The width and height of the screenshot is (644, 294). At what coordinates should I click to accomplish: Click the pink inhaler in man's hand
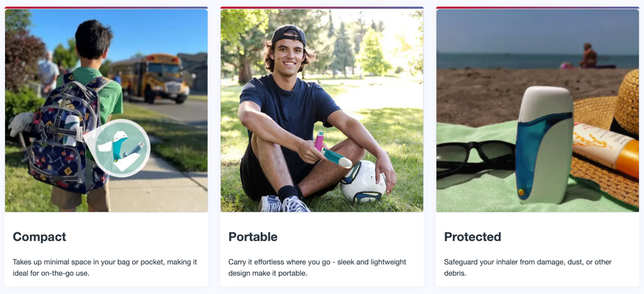(319, 140)
